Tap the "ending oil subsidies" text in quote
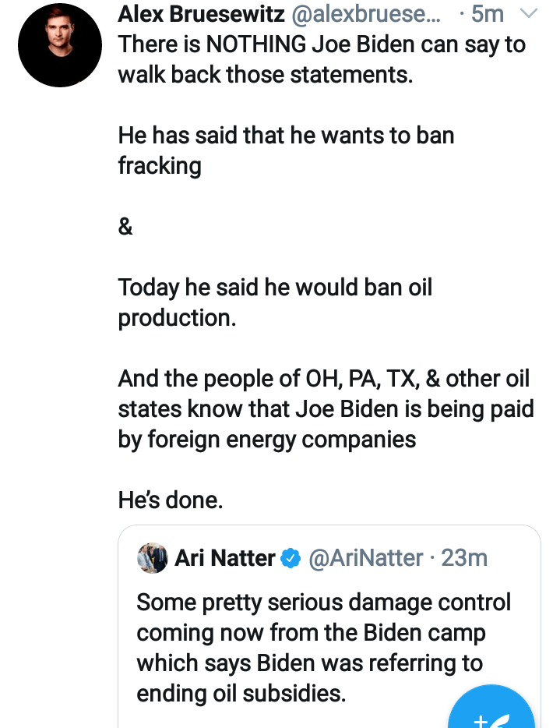The height and width of the screenshot is (728, 560). click(241, 694)
